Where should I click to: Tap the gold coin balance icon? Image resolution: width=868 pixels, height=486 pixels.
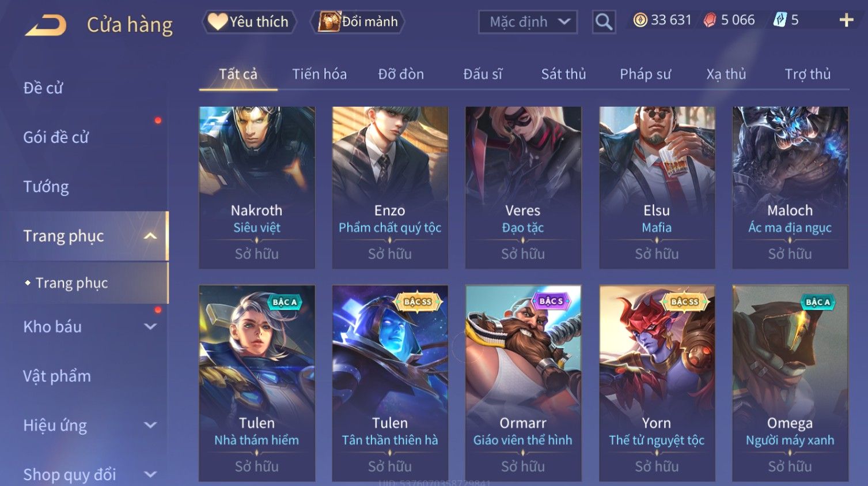640,20
